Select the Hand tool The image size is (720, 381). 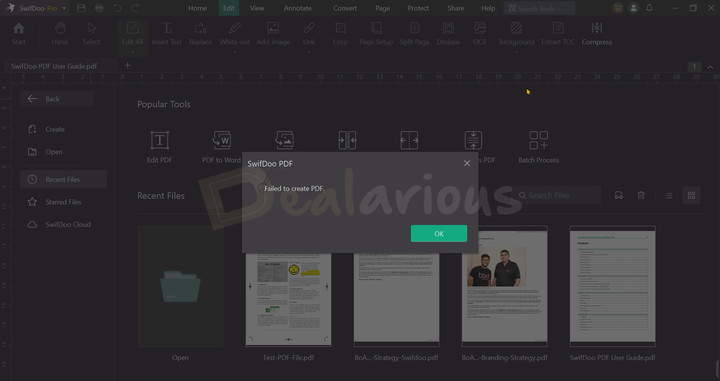pyautogui.click(x=60, y=34)
